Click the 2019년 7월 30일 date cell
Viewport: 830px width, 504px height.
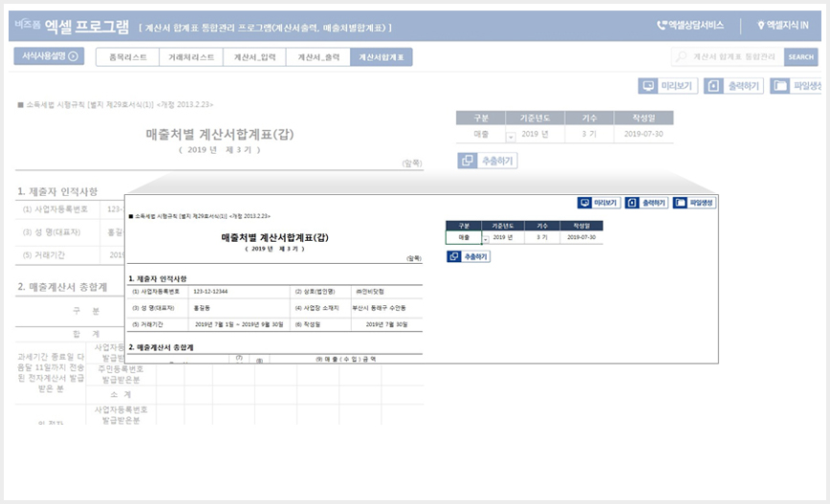coord(386,324)
